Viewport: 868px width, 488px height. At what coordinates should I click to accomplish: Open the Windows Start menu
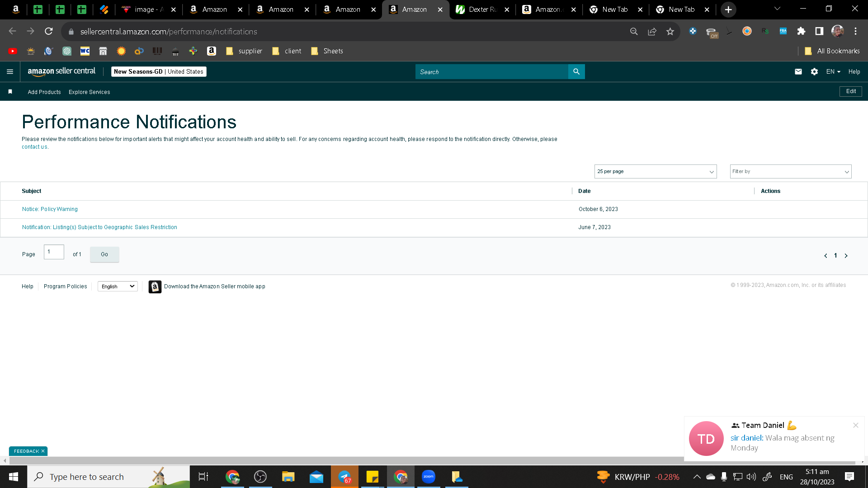14,477
